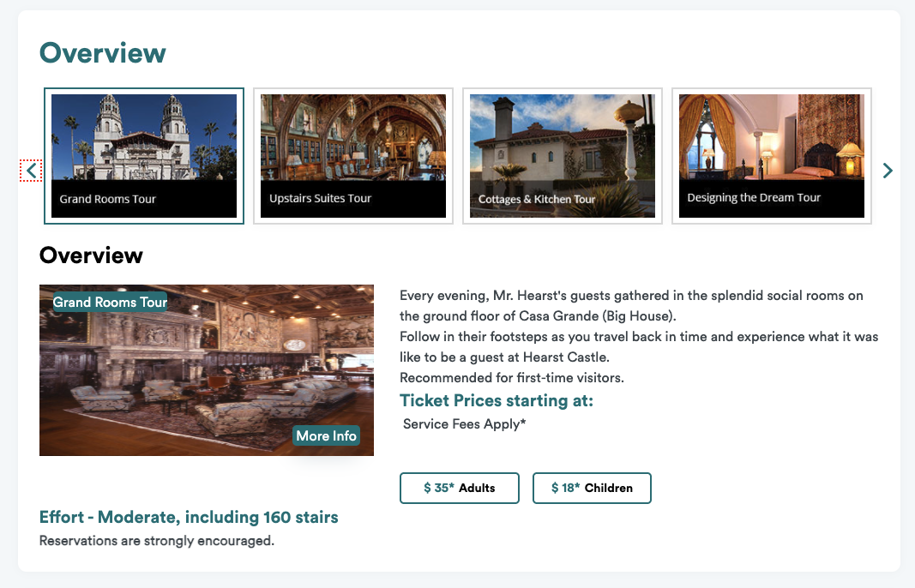Choose the Designing the Dream Tour card

point(772,156)
